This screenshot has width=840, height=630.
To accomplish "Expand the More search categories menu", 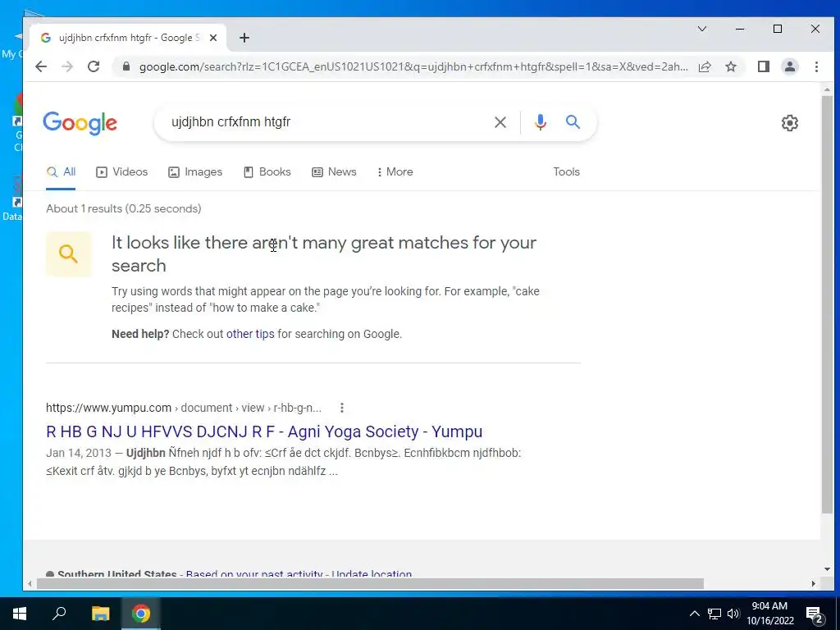I will [395, 172].
